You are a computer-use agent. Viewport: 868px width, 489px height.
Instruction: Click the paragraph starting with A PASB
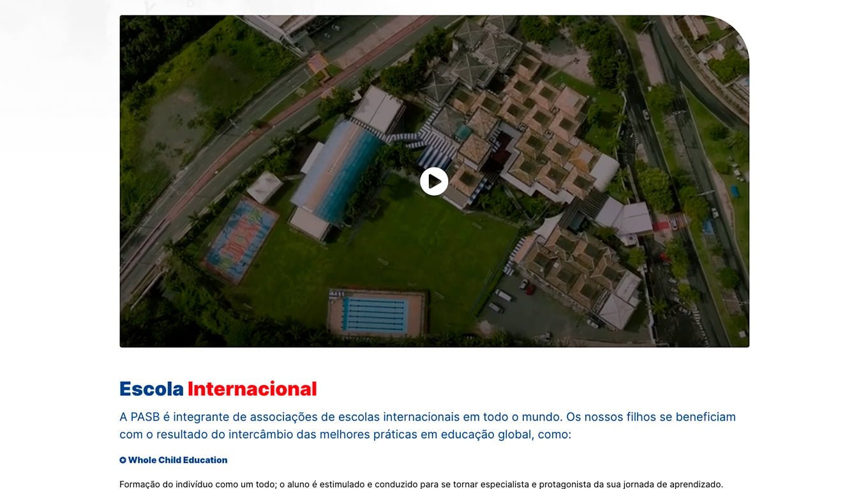[x=428, y=426]
